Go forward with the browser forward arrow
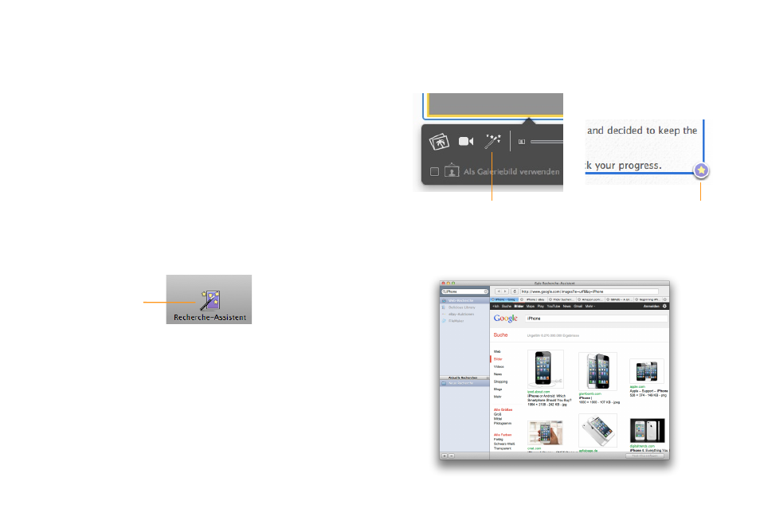760x532 pixels. tap(505, 291)
